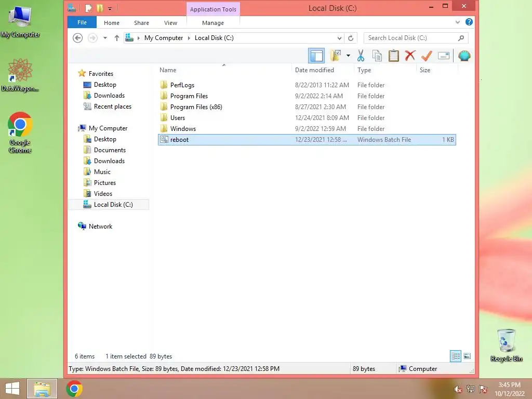Click Favorites in navigation pane

[x=101, y=74]
